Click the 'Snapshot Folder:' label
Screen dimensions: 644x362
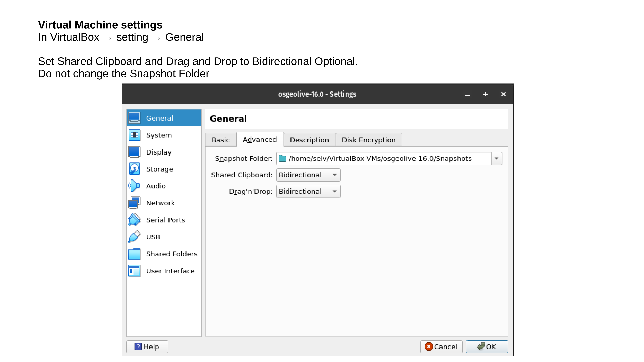[244, 158]
